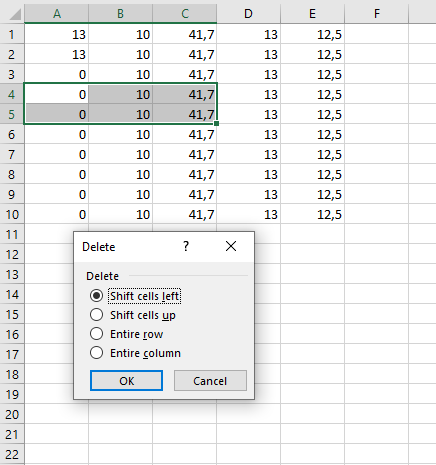Image resolution: width=436 pixels, height=465 pixels.
Task: Click cell E1 containing 12,5
Action: pyautogui.click(x=313, y=34)
